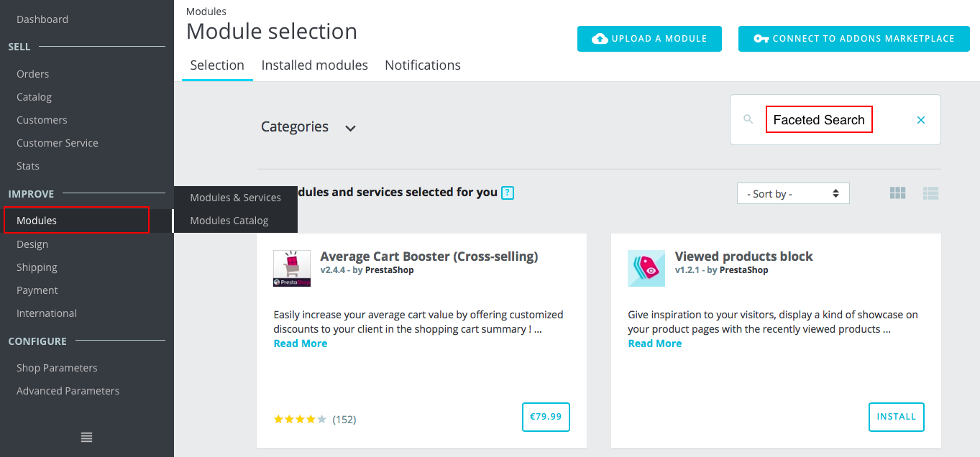Select Modules Catalog submenu item
The image size is (980, 457).
pos(229,221)
